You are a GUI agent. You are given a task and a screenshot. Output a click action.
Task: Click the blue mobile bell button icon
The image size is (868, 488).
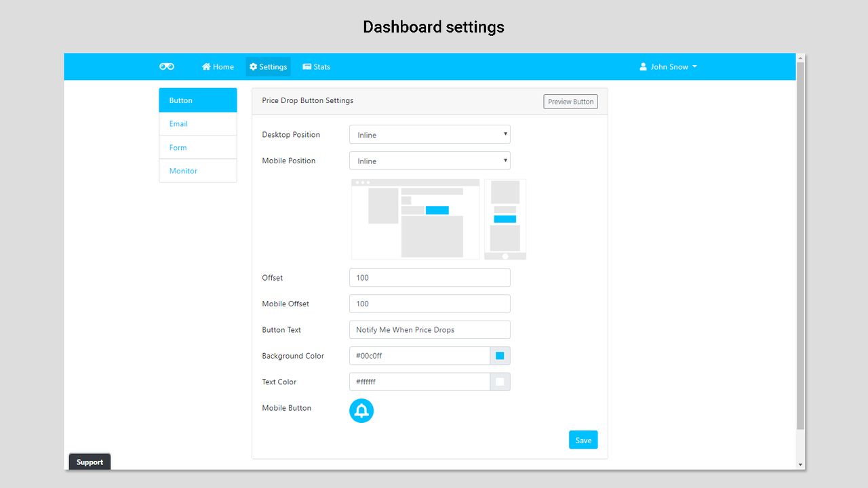(361, 410)
